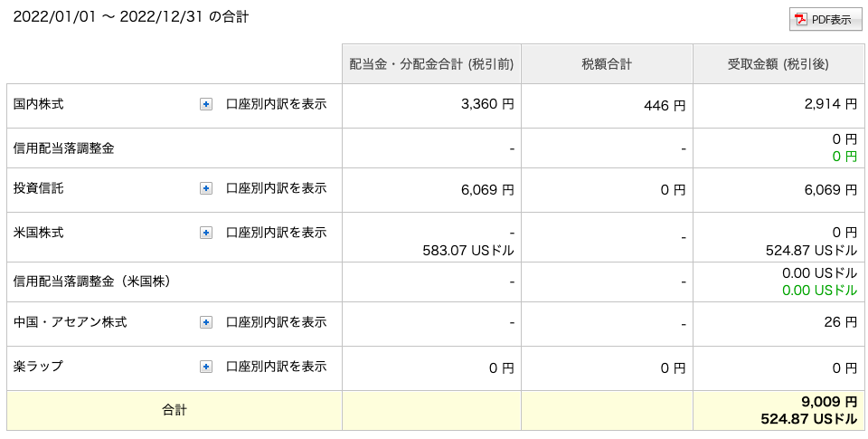Click the PDF icon in PDF表示 button

tap(802, 19)
